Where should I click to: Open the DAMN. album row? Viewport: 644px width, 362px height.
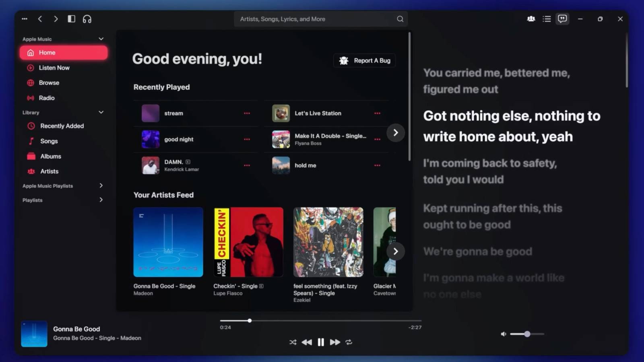coord(196,165)
